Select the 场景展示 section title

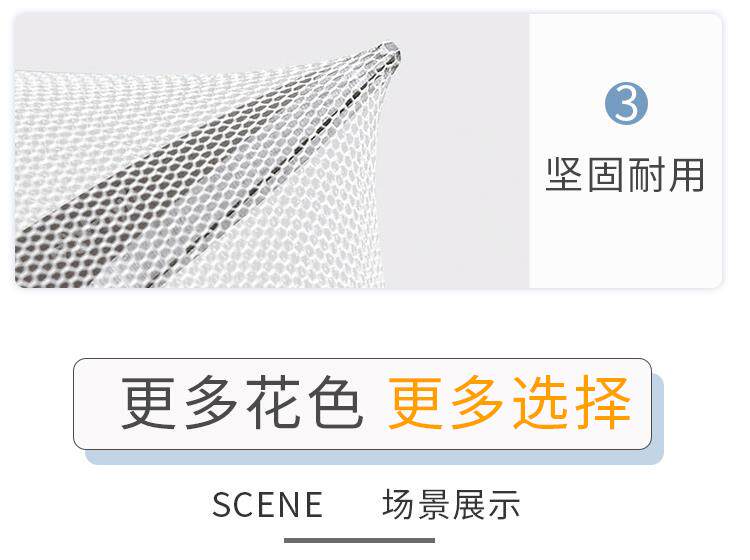[x=451, y=505]
